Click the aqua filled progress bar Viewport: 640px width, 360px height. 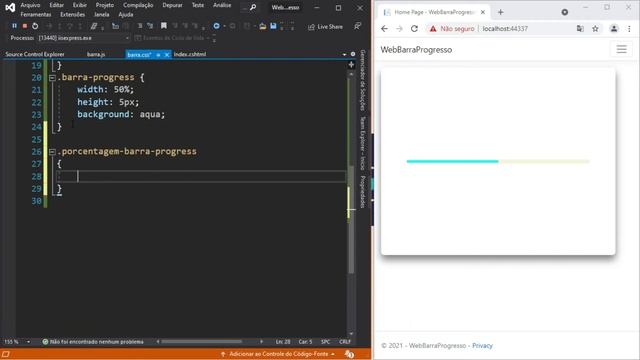[x=452, y=161]
